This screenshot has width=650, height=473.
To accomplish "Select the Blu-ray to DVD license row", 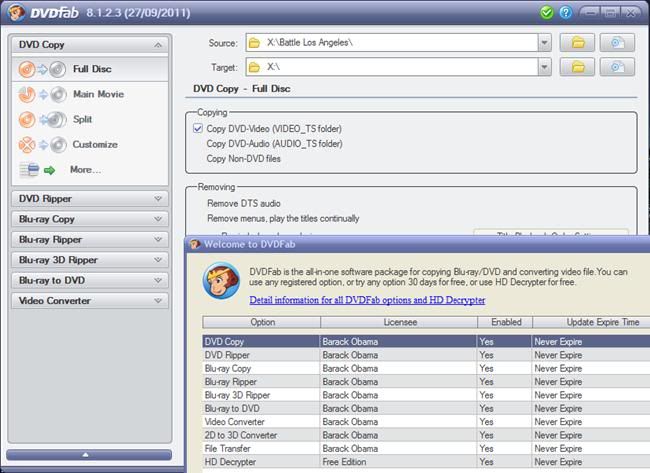I will (426, 408).
